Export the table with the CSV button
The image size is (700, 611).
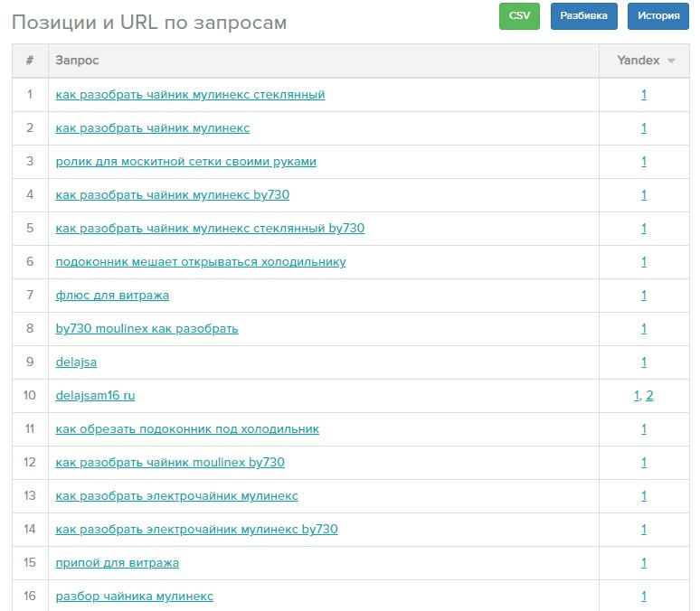(519, 16)
